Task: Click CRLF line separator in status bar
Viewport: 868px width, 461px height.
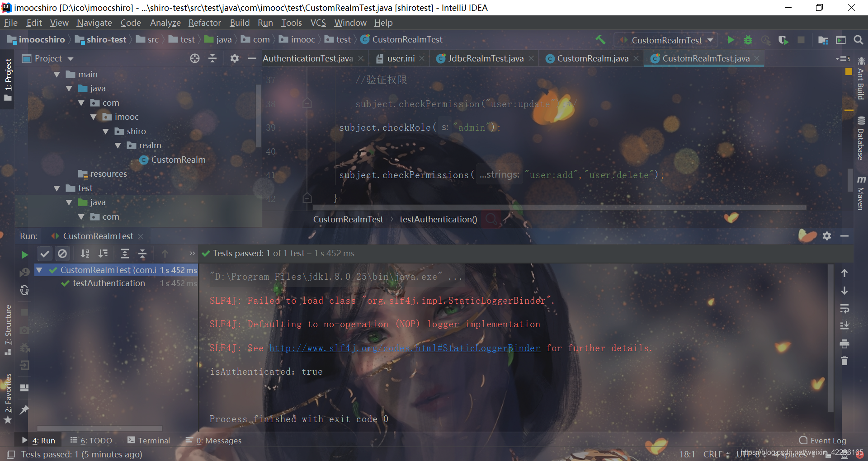Action: coord(716,454)
